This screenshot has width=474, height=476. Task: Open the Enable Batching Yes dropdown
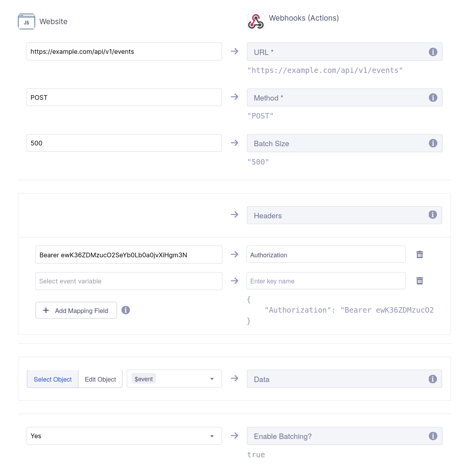(124, 436)
